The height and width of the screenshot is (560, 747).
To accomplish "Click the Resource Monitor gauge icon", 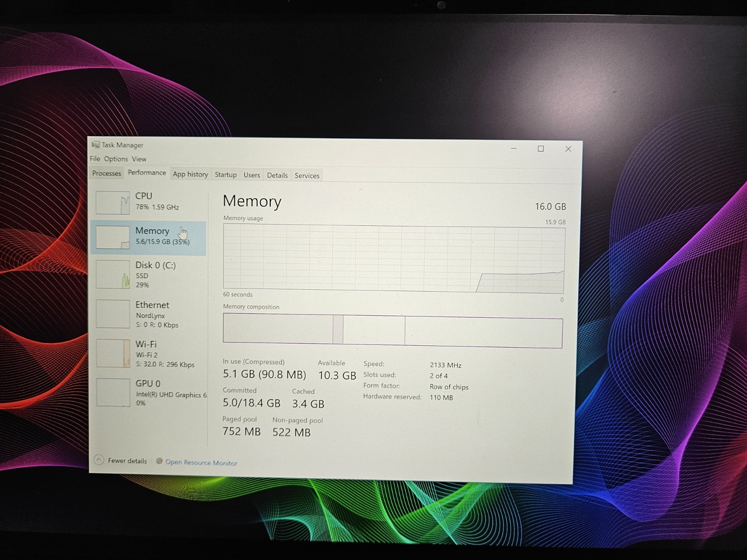I will point(159,461).
